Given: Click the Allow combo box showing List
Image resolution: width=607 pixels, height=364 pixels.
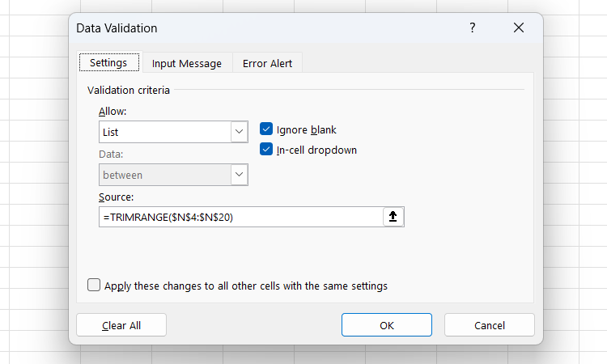Looking at the screenshot, I should tap(164, 132).
